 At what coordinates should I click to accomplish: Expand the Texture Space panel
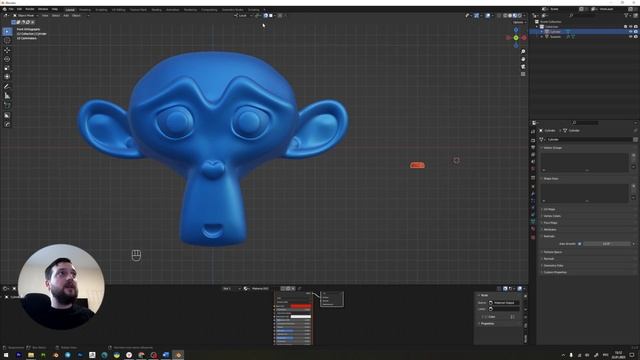(x=553, y=252)
